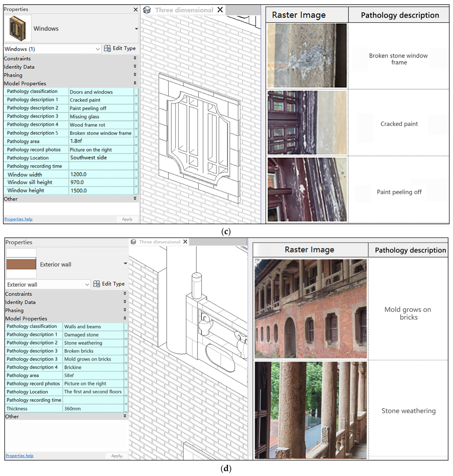This screenshot has height=476, width=453.
Task: Click the Windows family preview thumbnail
Action: point(18,28)
